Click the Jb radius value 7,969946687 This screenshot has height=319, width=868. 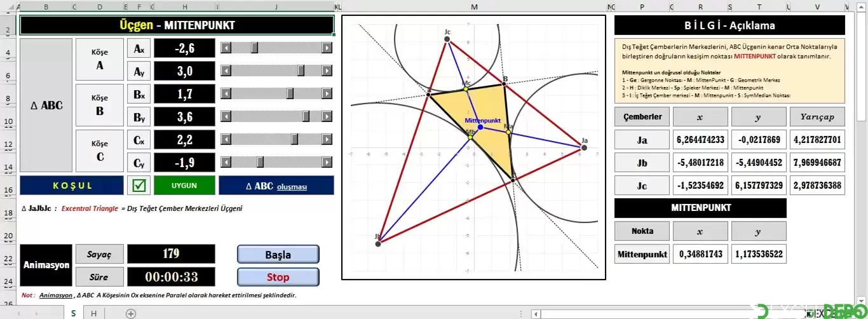pyautogui.click(x=817, y=163)
